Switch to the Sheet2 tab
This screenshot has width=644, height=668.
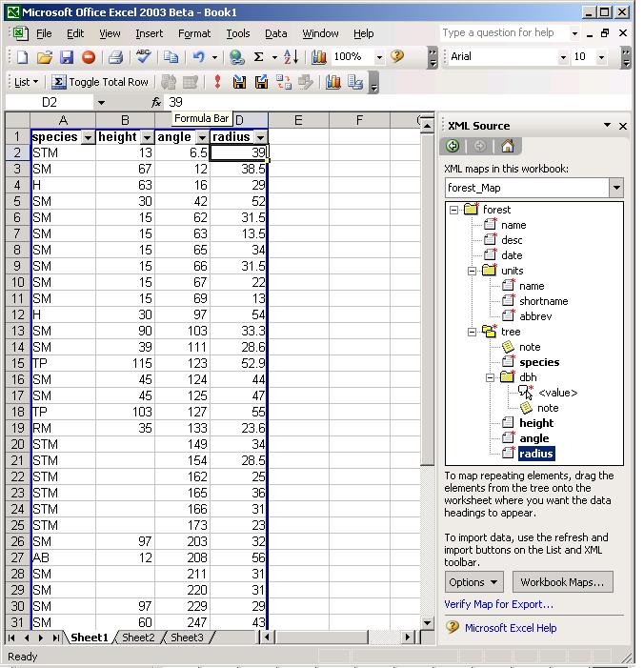[x=138, y=638]
